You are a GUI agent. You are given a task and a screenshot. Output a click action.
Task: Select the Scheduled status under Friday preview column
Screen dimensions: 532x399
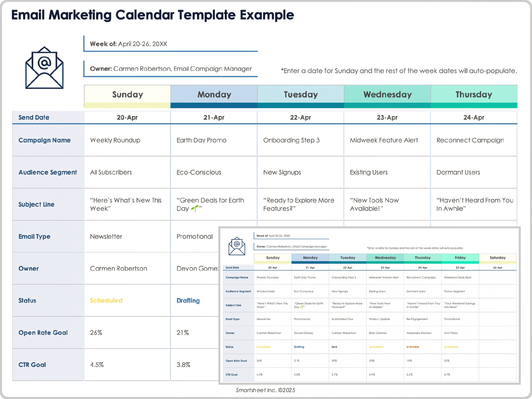(451, 347)
